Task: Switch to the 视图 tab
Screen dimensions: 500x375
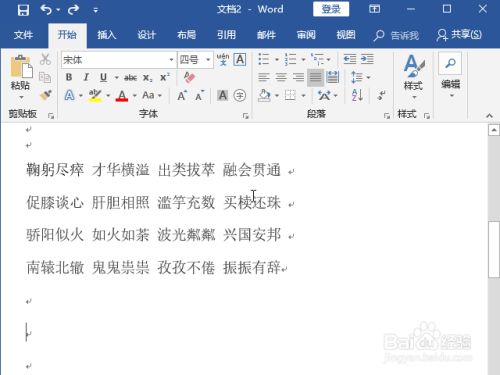Action: click(x=346, y=35)
